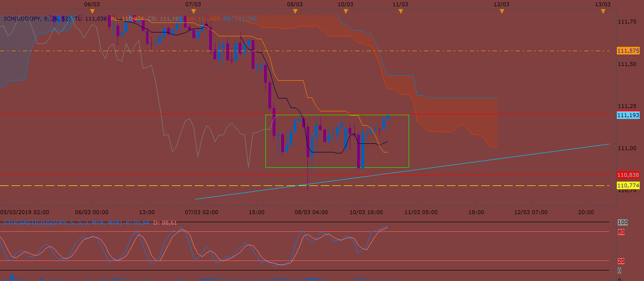Viewport: 644px width, 281px height.
Task: Click the 10/03 date marker triangle
Action: [345, 11]
